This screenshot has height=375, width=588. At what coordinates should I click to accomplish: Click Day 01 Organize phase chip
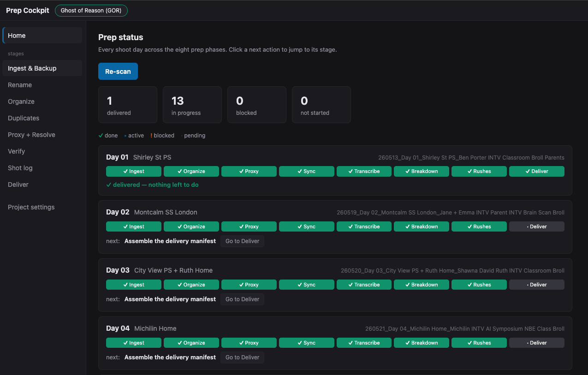[191, 171]
